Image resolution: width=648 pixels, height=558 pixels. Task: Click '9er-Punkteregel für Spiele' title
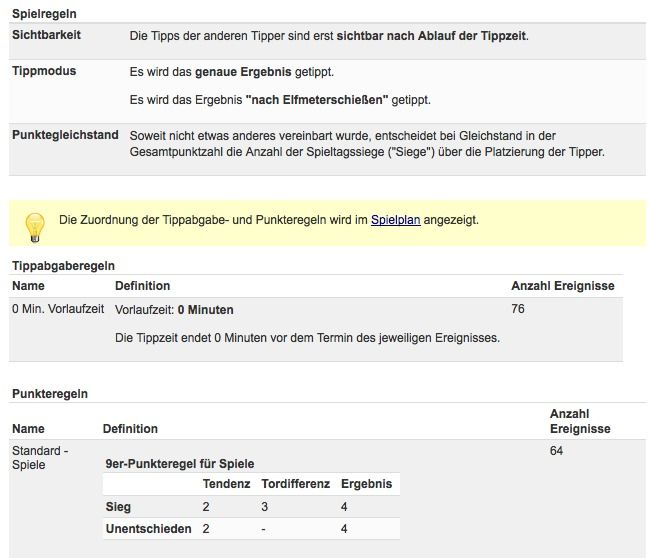[x=180, y=464]
